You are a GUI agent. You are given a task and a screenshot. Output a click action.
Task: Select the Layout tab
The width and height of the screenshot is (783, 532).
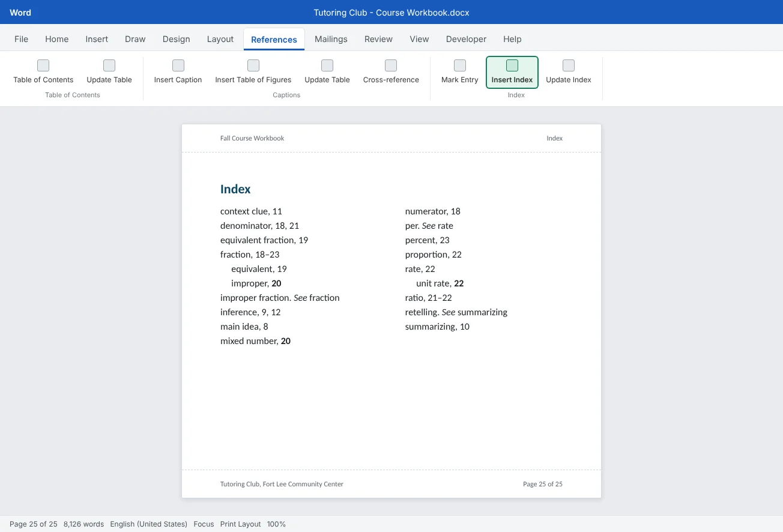point(220,39)
